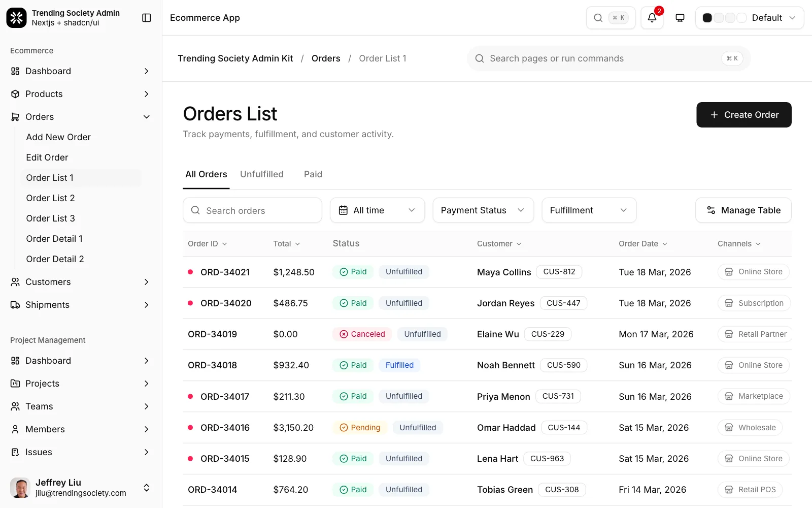The width and height of the screenshot is (812, 508).
Task: Click the Projects sidebar icon
Action: coord(15,384)
